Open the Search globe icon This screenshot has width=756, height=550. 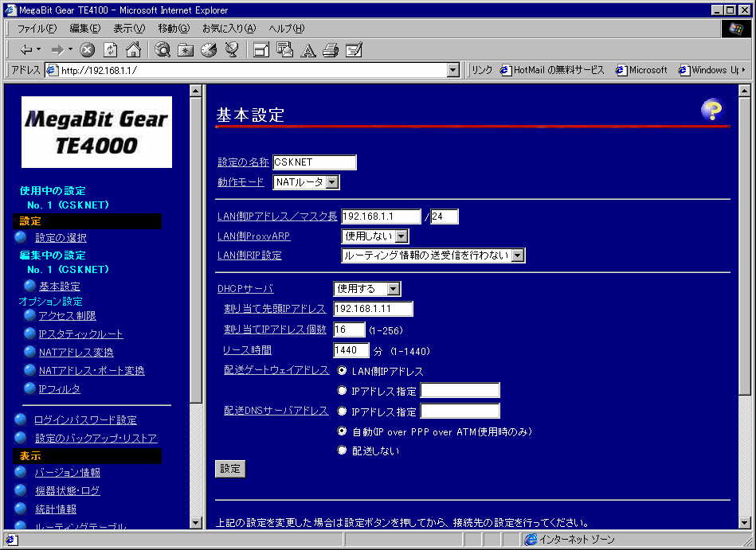(x=163, y=49)
